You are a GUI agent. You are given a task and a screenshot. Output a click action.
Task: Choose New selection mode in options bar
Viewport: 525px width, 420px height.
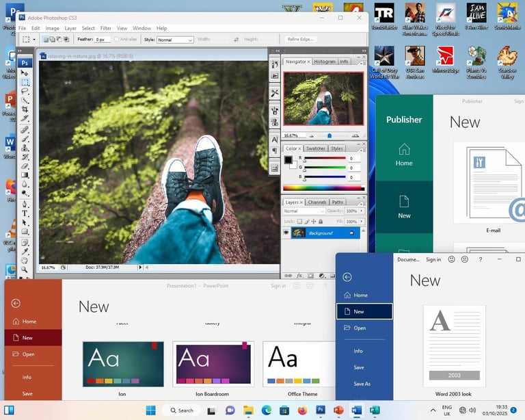point(46,40)
